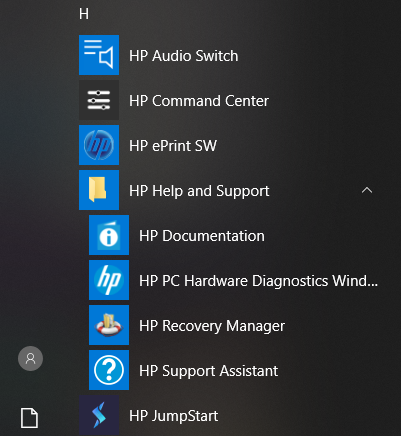
Task: Open the HP Command Center sliders icon
Action: [x=99, y=100]
